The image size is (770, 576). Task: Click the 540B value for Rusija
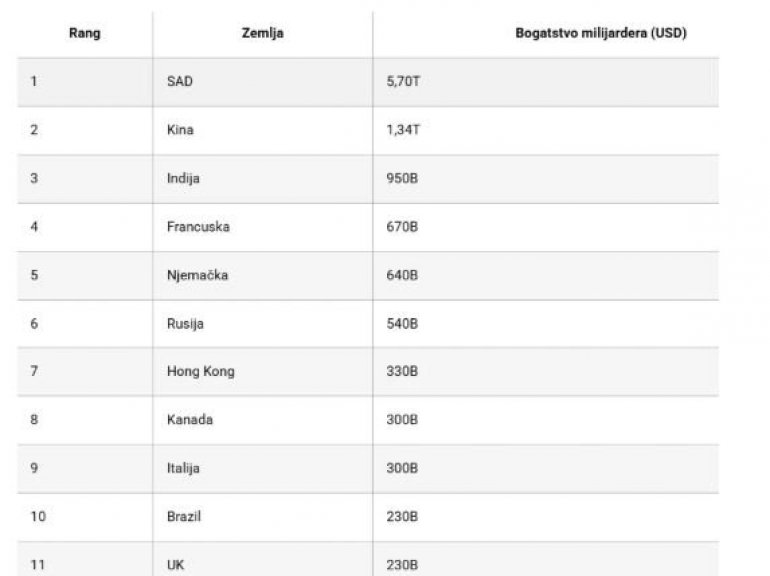tap(401, 324)
